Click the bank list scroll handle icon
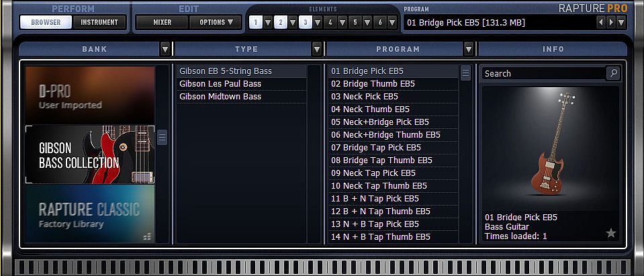The image size is (644, 276). (162, 138)
